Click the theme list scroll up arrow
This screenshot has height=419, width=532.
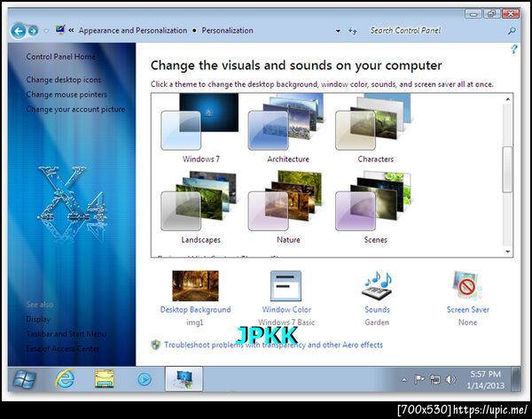507,99
